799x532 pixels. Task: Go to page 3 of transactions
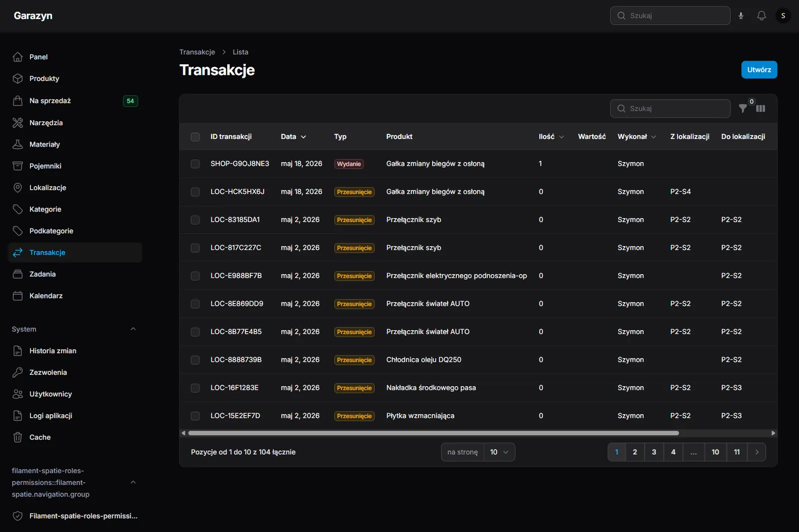pos(654,452)
